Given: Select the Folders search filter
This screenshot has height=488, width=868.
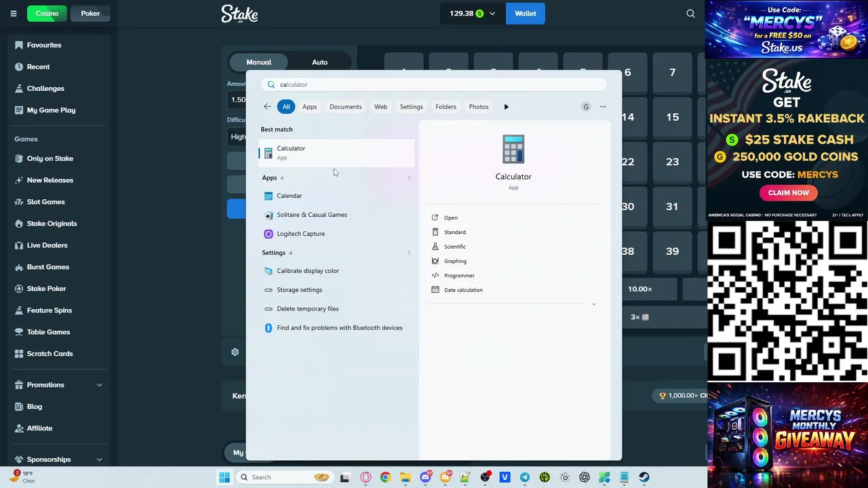Looking at the screenshot, I should (446, 106).
